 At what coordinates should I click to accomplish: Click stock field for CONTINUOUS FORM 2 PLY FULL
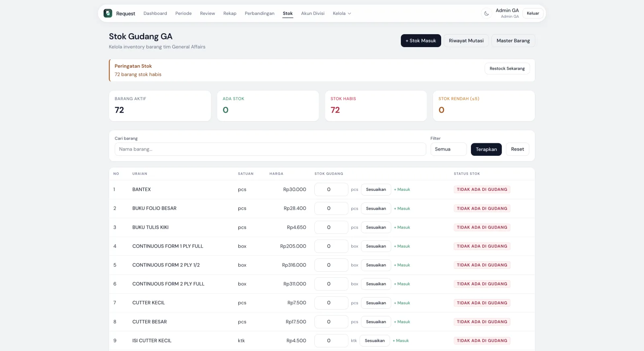(x=331, y=284)
